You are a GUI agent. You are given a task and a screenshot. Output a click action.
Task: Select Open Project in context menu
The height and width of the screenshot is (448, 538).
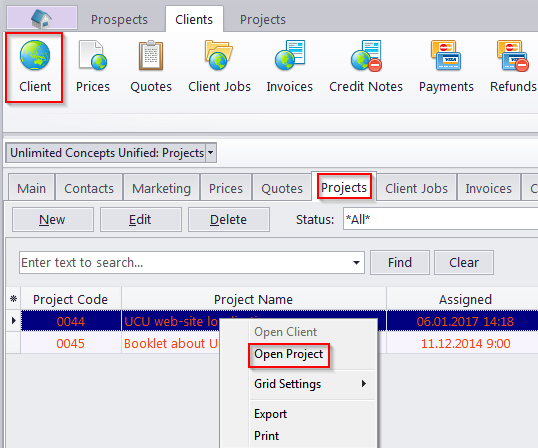click(x=289, y=354)
